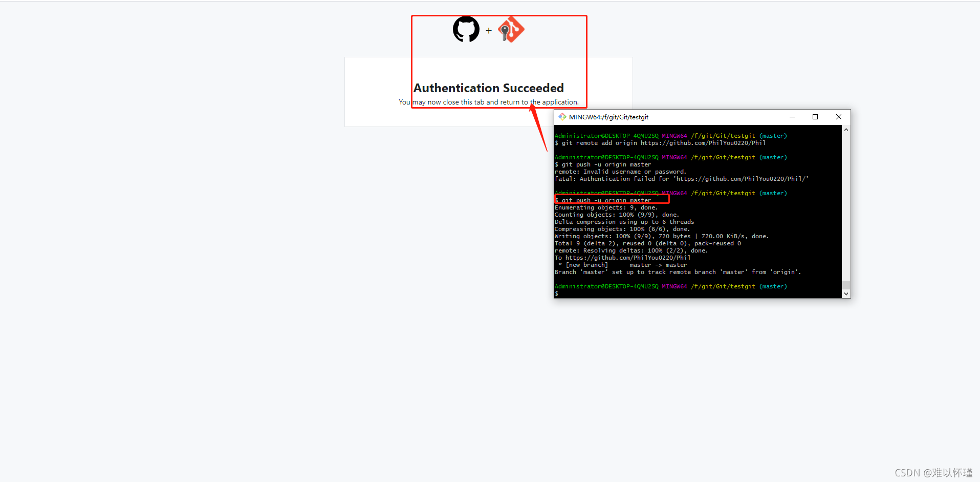980x482 pixels.
Task: Click "* [new branch] master -> master" line
Action: click(622, 265)
